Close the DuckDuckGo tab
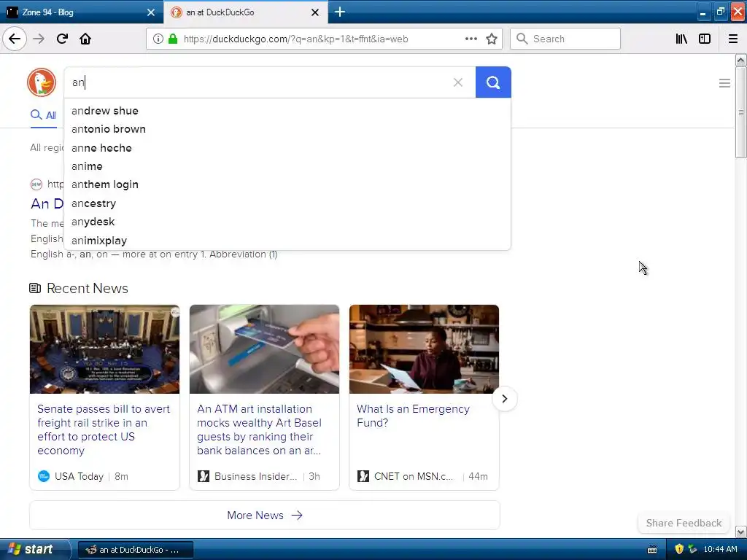747x560 pixels. click(315, 12)
